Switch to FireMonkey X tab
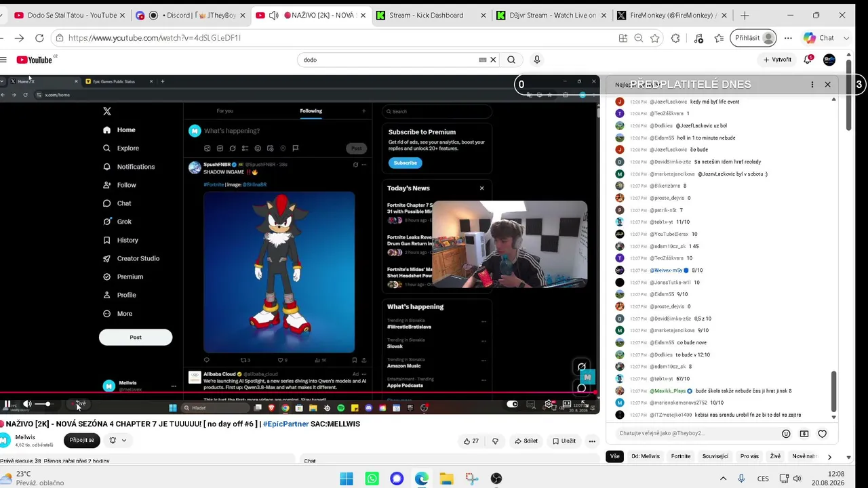This screenshot has height=488, width=868. [x=673, y=15]
